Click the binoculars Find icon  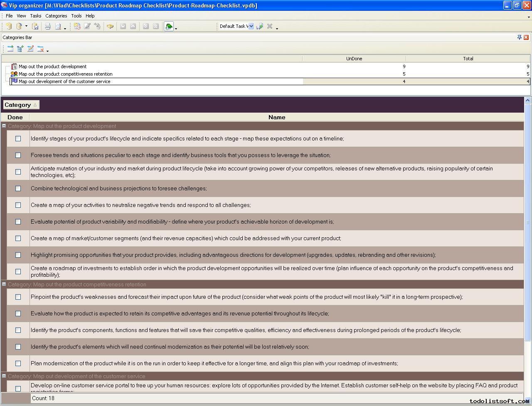110,27
